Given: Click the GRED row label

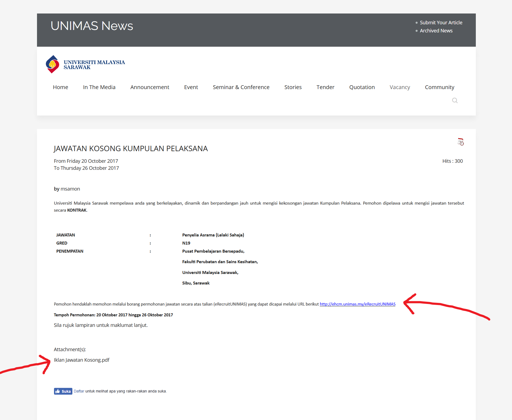Looking at the screenshot, I should pos(62,243).
